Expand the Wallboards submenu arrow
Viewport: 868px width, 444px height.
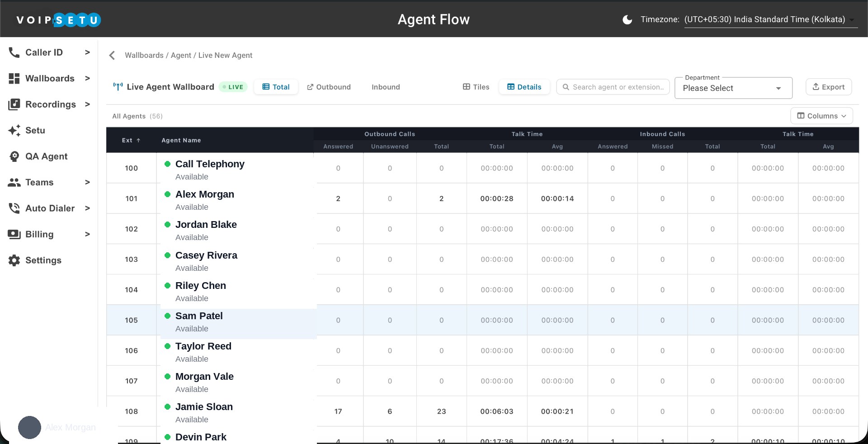87,78
